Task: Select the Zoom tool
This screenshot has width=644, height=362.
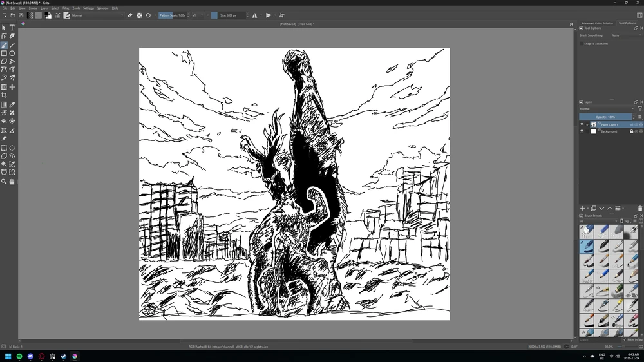Action: 4,182
